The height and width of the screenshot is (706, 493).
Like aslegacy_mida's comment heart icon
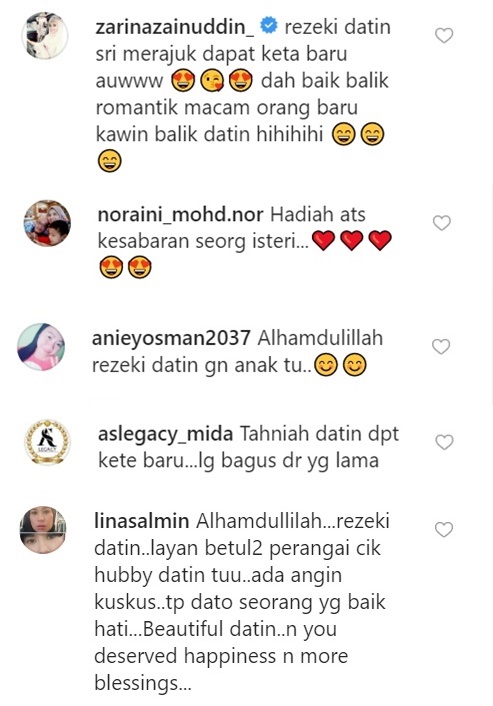click(x=444, y=442)
